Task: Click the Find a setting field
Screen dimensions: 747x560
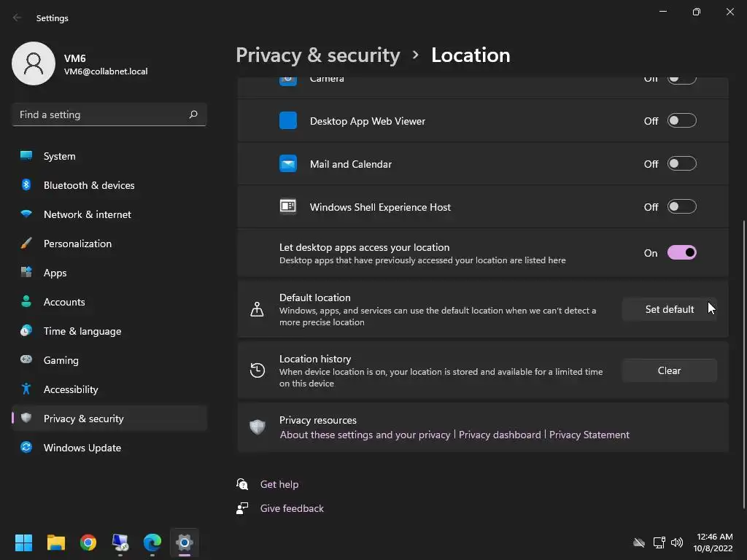Action: click(x=109, y=114)
